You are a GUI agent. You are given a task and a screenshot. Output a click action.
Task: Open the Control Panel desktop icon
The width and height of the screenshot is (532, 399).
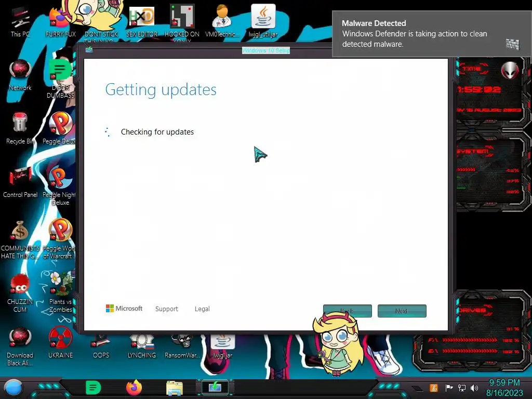point(20,182)
